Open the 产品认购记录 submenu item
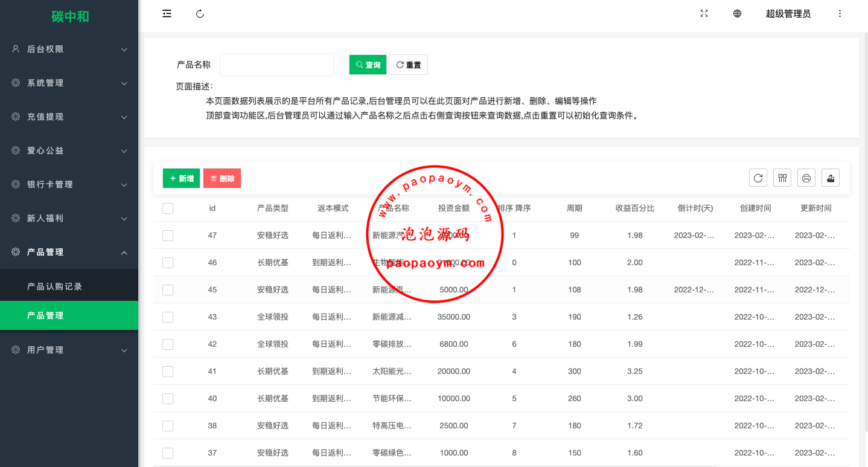Image resolution: width=868 pixels, height=467 pixels. pos(55,287)
